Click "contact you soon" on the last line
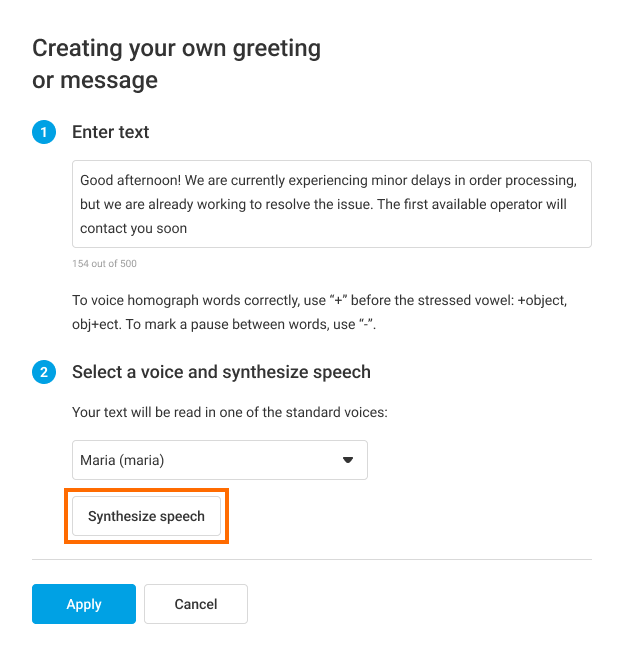The width and height of the screenshot is (624, 656). (134, 228)
